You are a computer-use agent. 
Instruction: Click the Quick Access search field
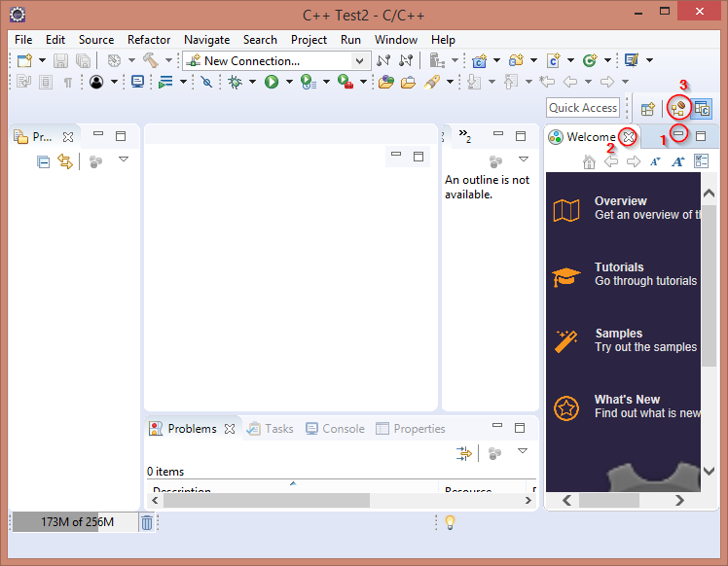583,108
